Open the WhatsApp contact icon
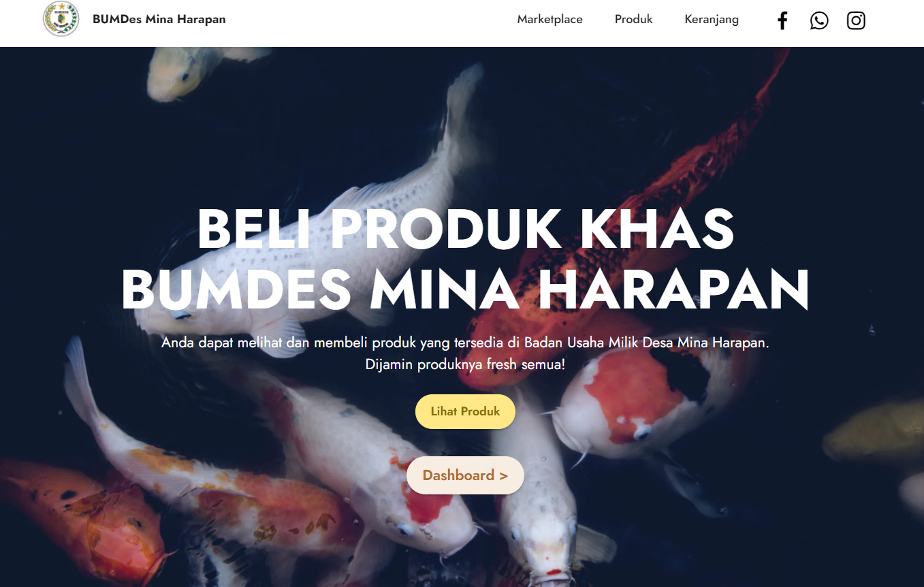This screenshot has width=924, height=587. click(x=819, y=20)
